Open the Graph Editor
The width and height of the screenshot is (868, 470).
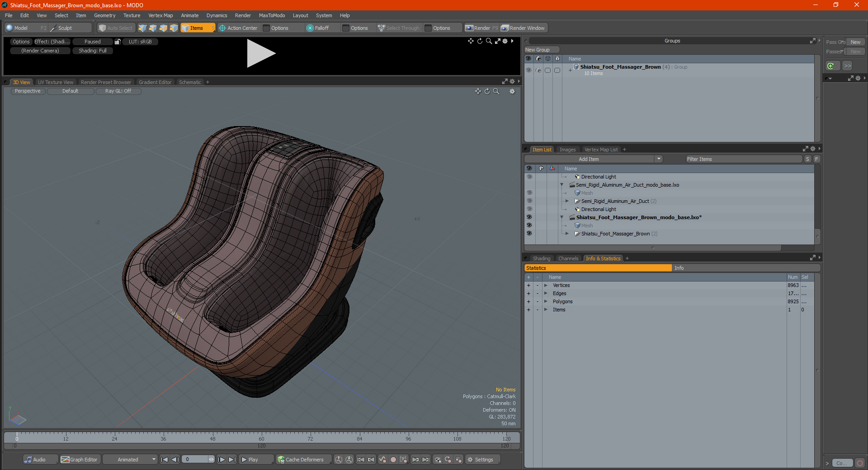click(x=79, y=460)
